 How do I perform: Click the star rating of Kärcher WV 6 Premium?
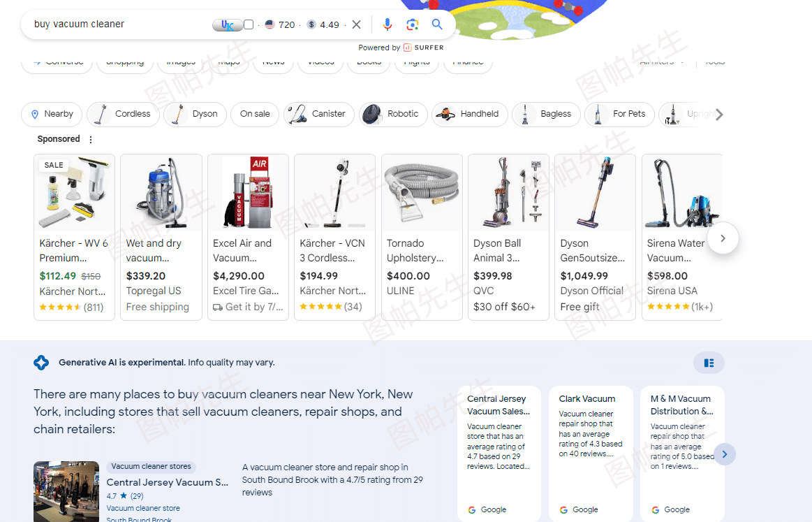[x=60, y=307]
